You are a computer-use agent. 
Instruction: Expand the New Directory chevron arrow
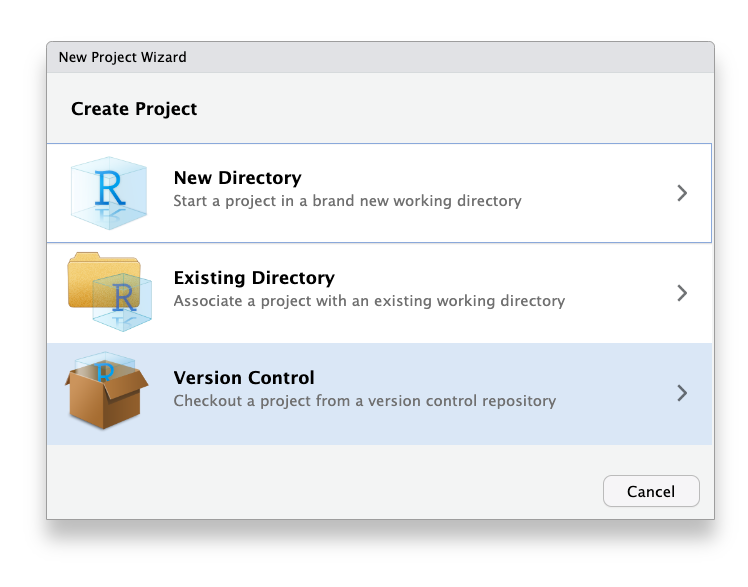[682, 193]
